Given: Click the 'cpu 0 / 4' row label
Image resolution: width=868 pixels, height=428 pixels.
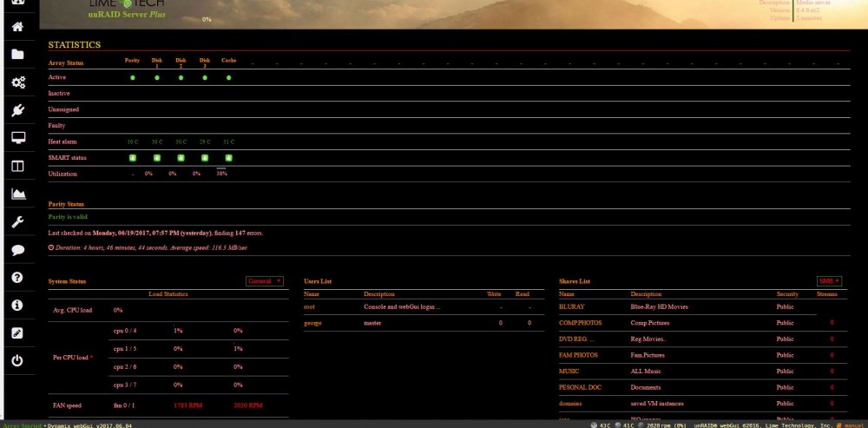Looking at the screenshot, I should coord(125,331).
